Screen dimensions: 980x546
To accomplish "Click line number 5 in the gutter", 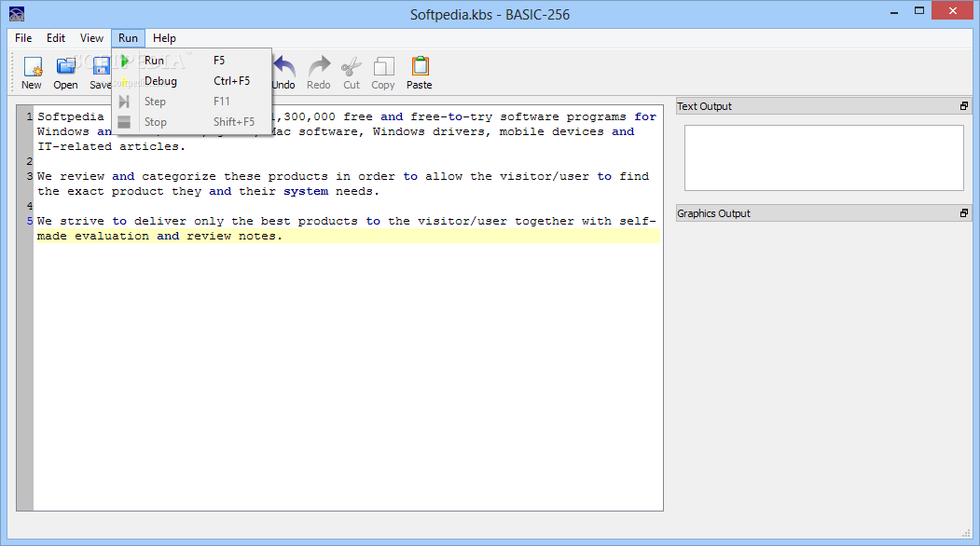I will pyautogui.click(x=30, y=221).
